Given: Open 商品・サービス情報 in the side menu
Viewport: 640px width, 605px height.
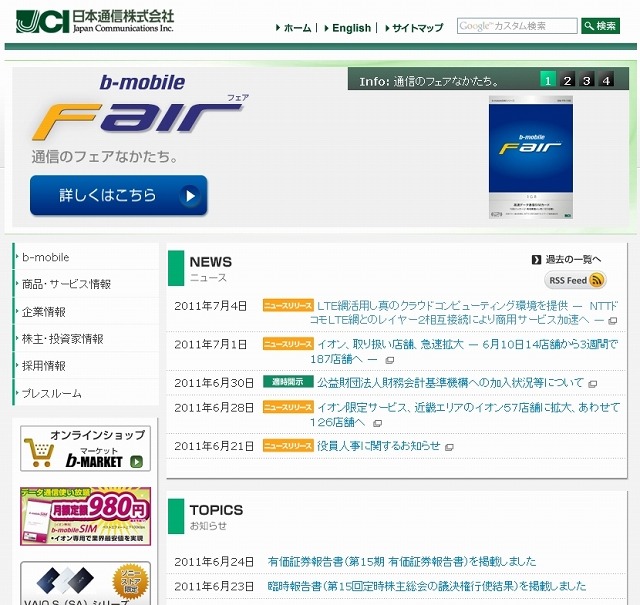Looking at the screenshot, I should tap(86, 284).
